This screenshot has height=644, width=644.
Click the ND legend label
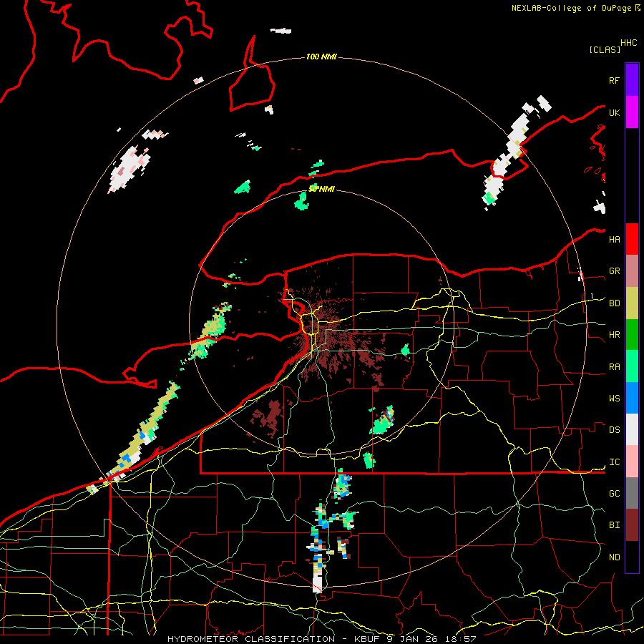coord(614,557)
